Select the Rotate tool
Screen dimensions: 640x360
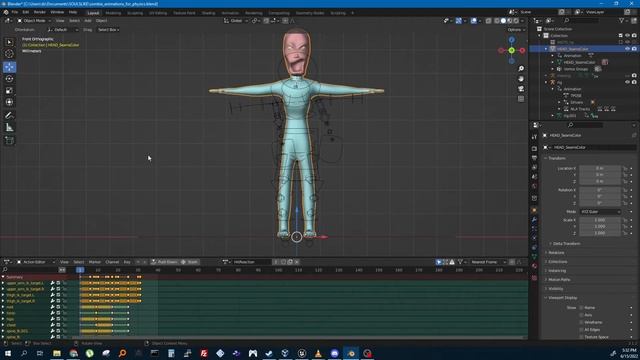(x=9, y=79)
